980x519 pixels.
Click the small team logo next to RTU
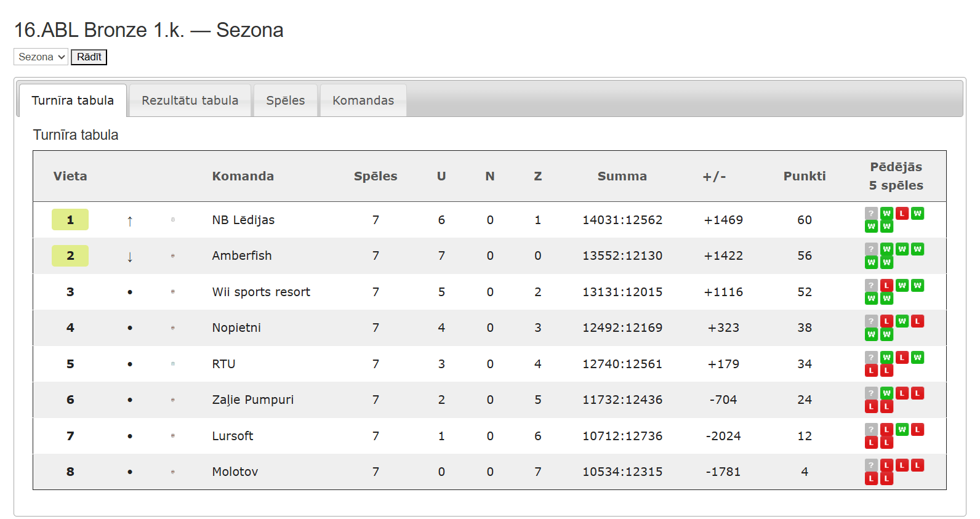pyautogui.click(x=173, y=364)
